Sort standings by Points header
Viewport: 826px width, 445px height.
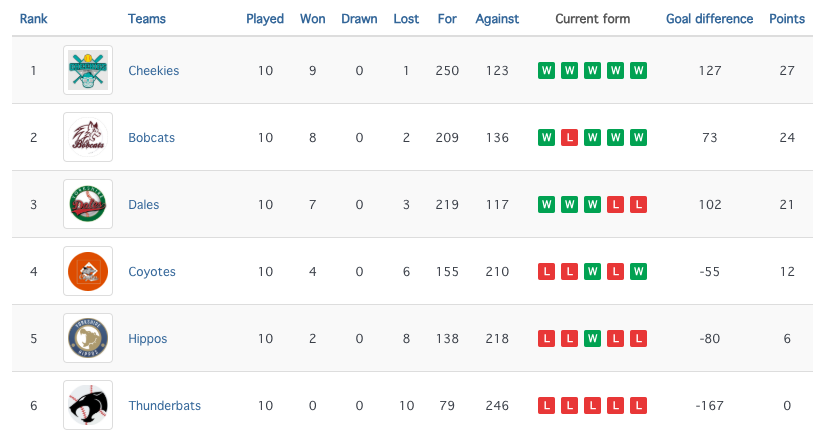tap(787, 18)
